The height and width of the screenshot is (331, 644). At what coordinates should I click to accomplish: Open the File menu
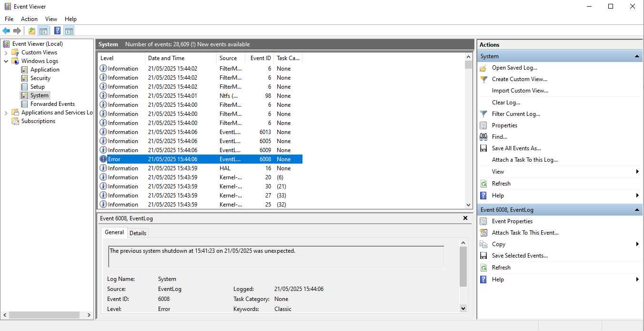tap(9, 19)
